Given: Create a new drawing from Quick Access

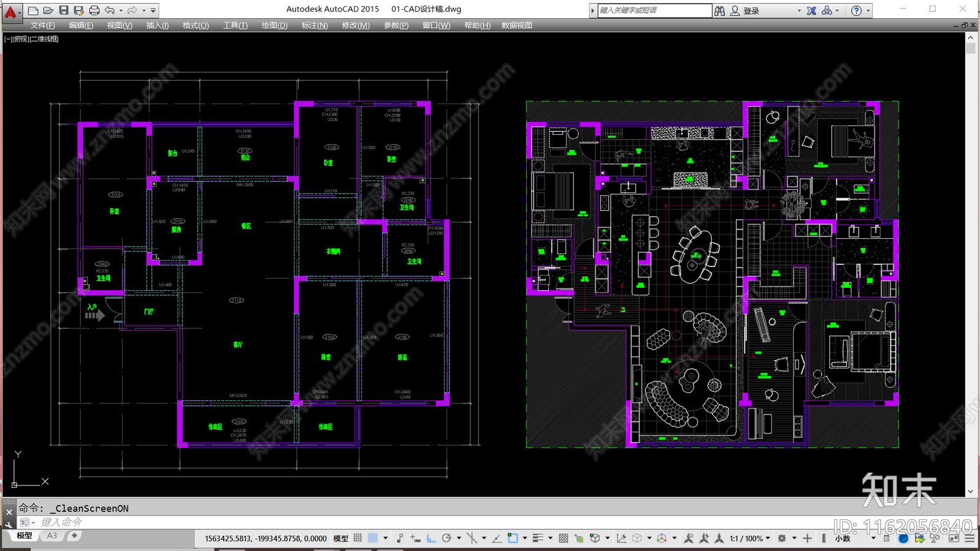Looking at the screenshot, I should pyautogui.click(x=33, y=10).
